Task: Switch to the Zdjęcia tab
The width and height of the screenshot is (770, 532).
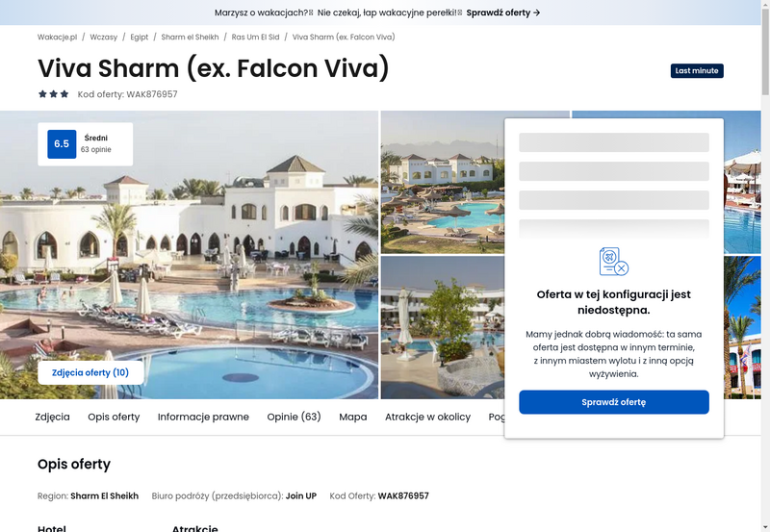Action: pos(53,417)
